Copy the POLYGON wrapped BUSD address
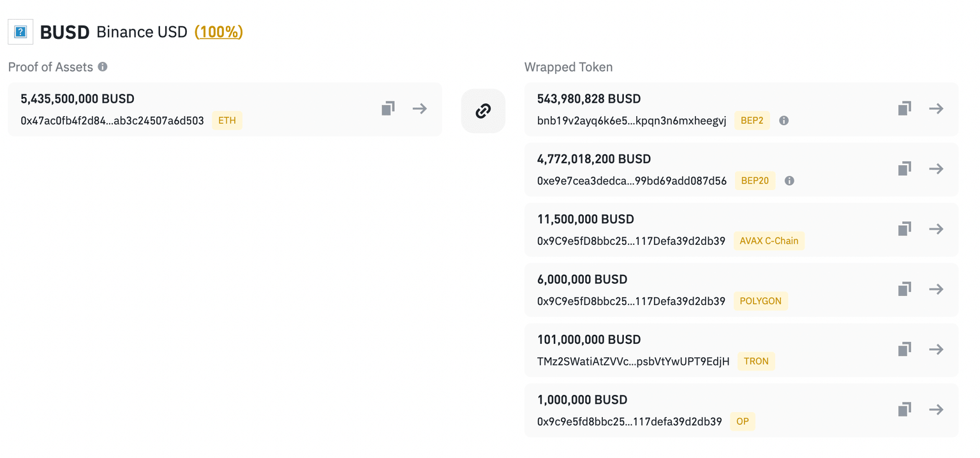Viewport: 980px width, 458px height. [x=904, y=289]
